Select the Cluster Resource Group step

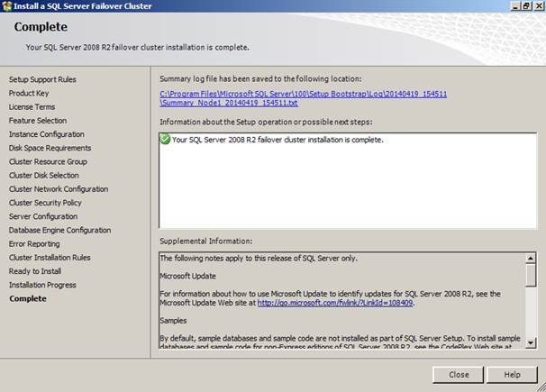(x=48, y=161)
